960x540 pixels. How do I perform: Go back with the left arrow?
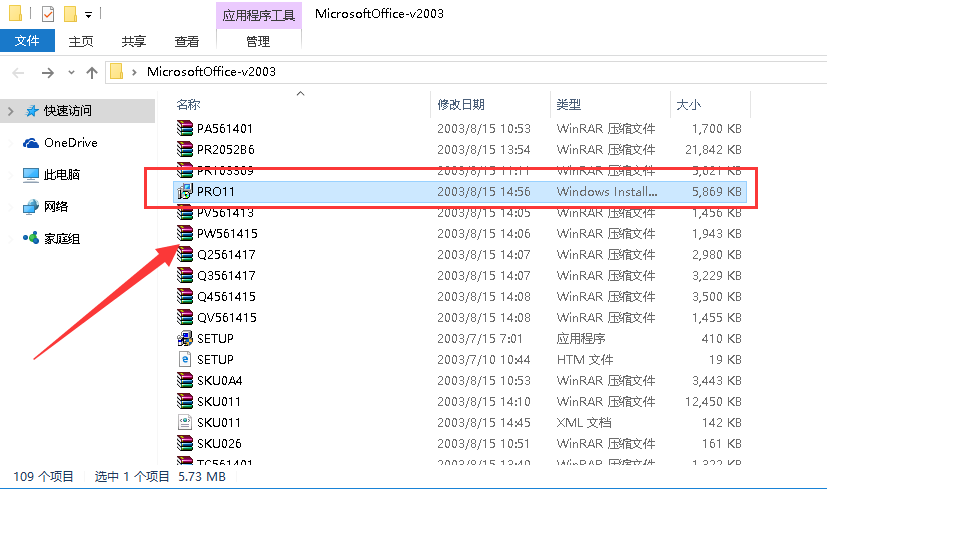[x=18, y=73]
